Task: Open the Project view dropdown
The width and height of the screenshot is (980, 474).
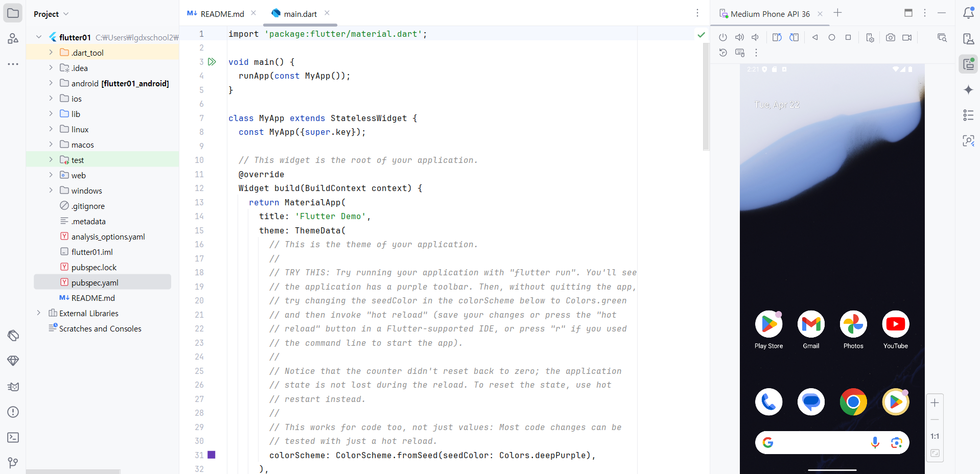Action: pos(51,14)
